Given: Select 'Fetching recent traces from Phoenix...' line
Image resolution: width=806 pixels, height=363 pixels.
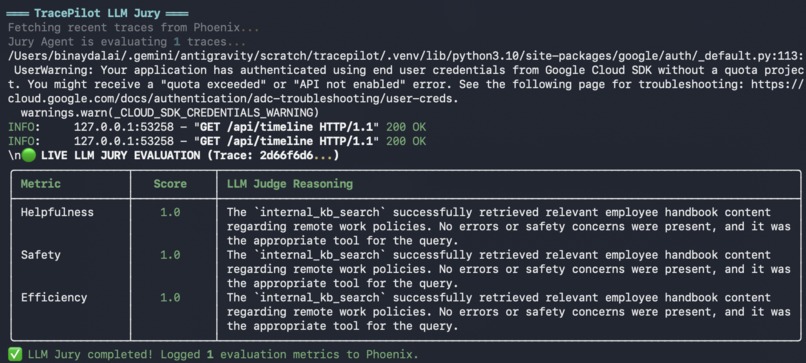Looking at the screenshot, I should pyautogui.click(x=134, y=27).
